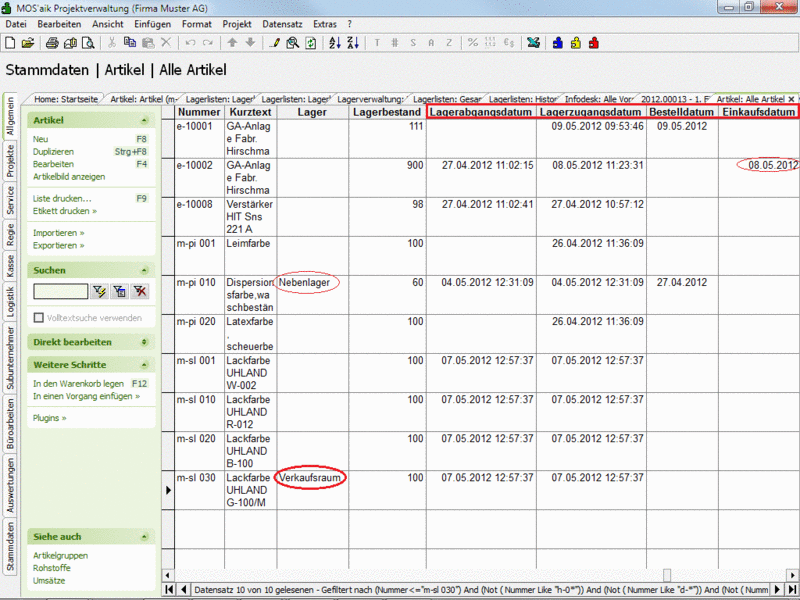Click the Delete X toolbar icon
The height and width of the screenshot is (600, 800).
point(166,43)
